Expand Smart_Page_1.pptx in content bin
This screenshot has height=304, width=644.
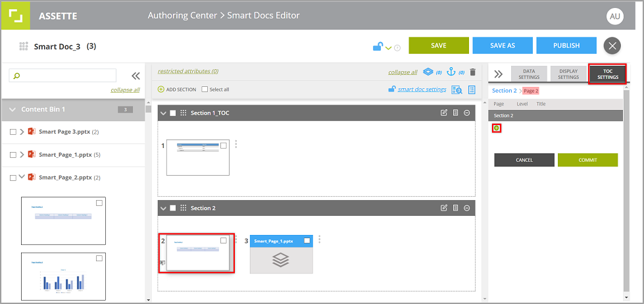pyautogui.click(x=22, y=155)
